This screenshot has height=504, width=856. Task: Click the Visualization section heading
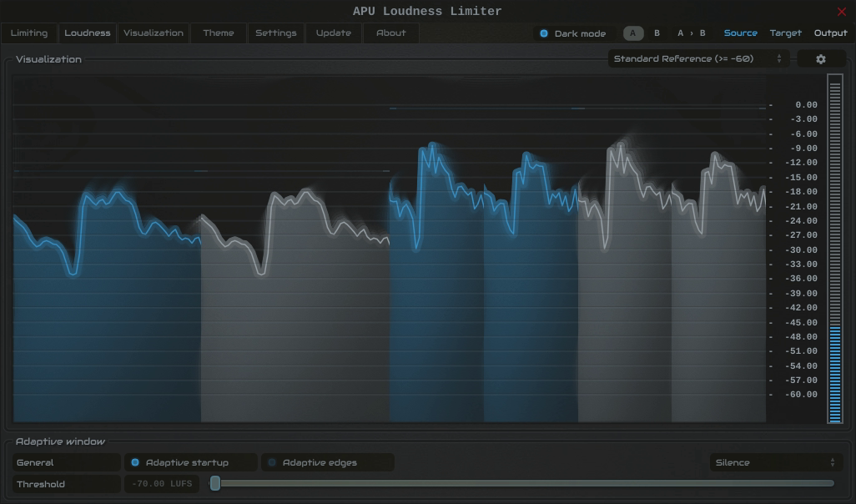[x=48, y=59]
